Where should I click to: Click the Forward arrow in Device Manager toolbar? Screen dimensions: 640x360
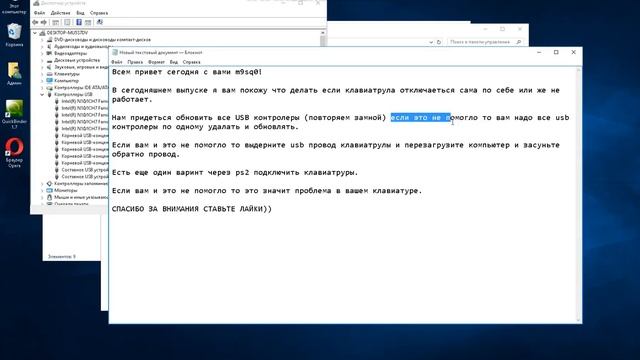click(x=44, y=22)
